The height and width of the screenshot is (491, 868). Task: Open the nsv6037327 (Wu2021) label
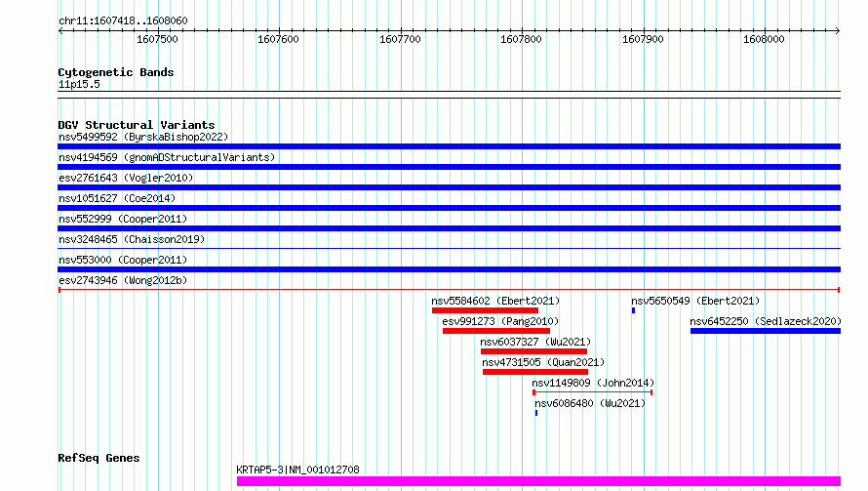tap(535, 342)
